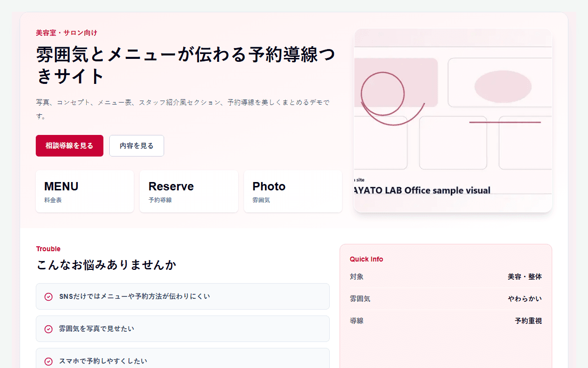
Task: Click the Trouble section label
Action: pos(49,249)
